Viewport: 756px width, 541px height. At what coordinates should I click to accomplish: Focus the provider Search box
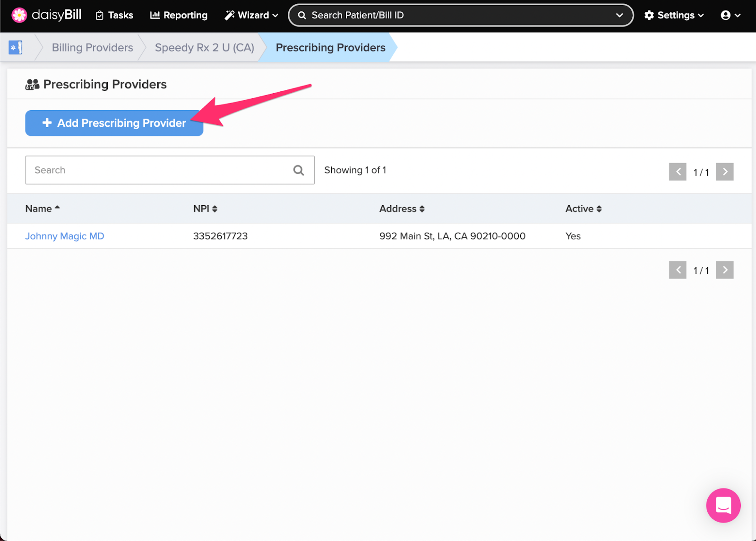(x=170, y=170)
